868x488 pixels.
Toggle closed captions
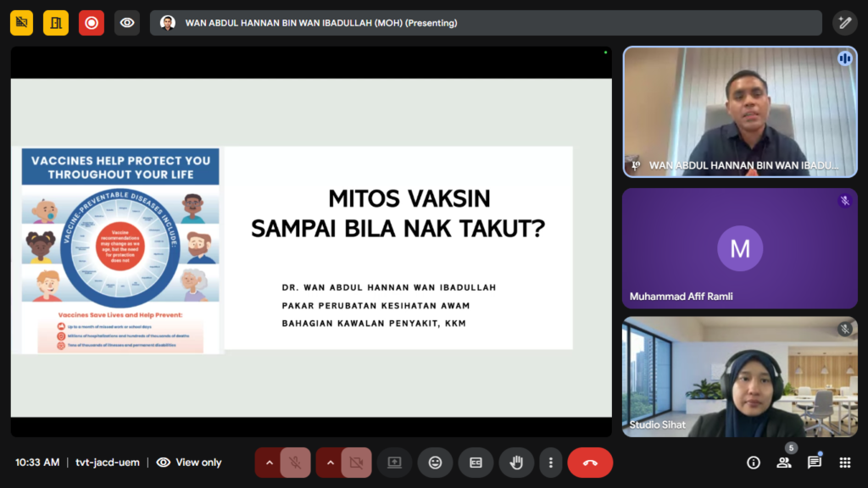pos(476,463)
